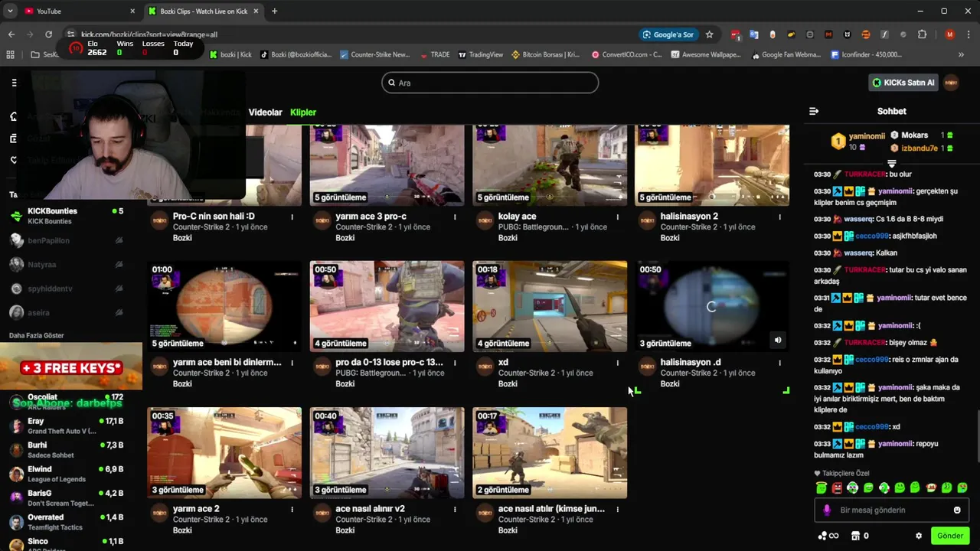Click Daha Fazla Göster in sidebar
Viewport: 980px width, 551px height.
coord(37,335)
